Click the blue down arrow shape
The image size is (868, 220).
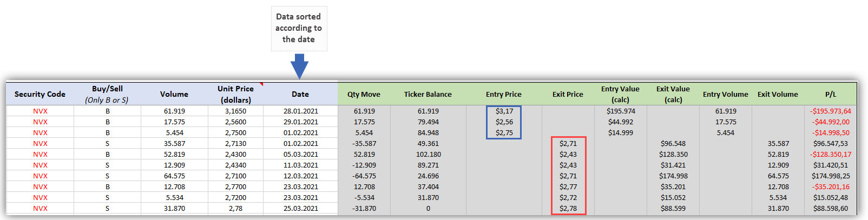click(299, 66)
